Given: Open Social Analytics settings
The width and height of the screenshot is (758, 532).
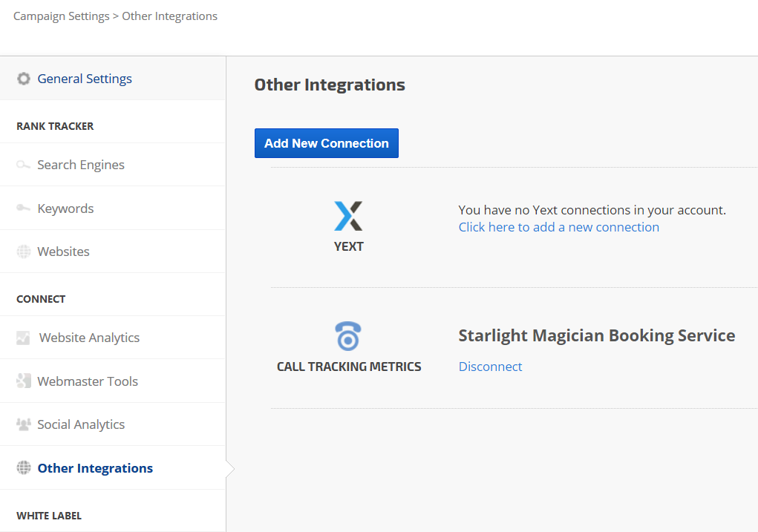Looking at the screenshot, I should [81, 424].
